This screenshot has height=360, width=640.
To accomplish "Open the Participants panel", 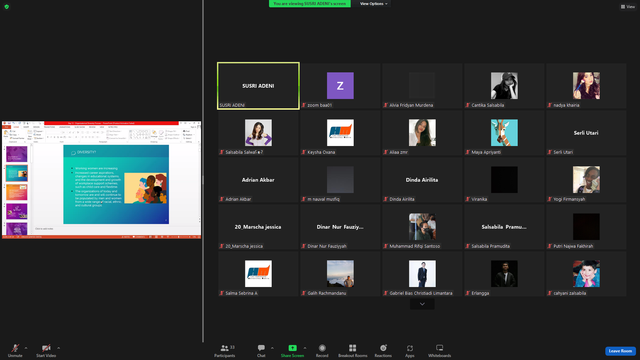I will (225, 350).
